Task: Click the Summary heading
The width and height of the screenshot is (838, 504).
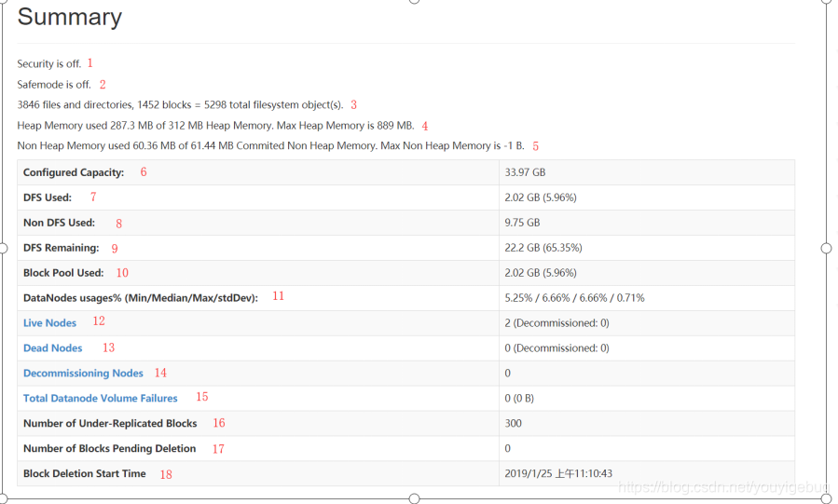Action: [70, 17]
